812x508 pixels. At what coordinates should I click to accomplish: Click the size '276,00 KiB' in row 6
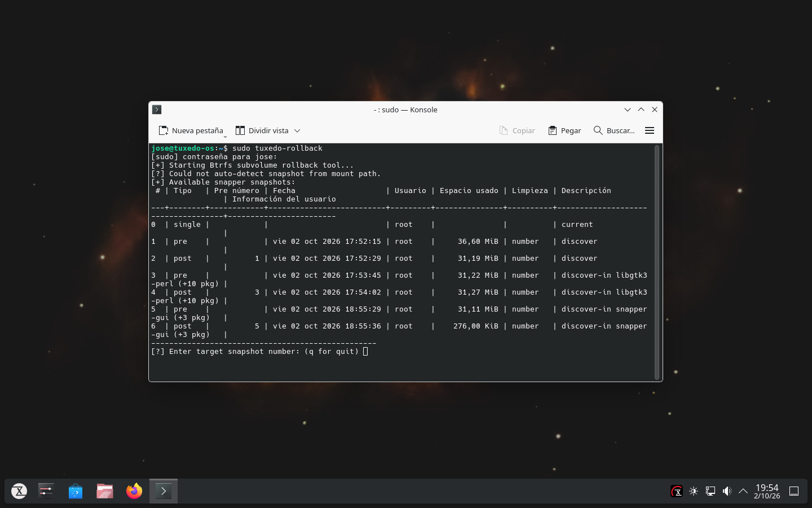[476, 326]
